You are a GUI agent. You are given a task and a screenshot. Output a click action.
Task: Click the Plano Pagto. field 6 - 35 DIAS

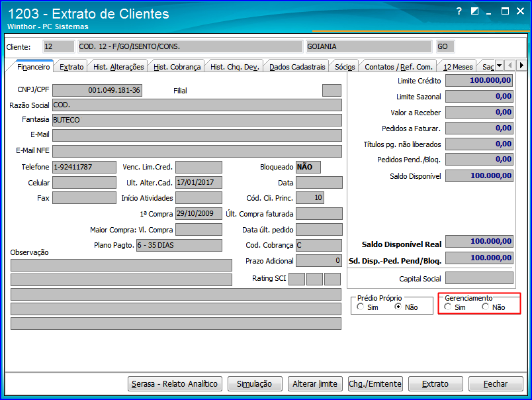[179, 245]
